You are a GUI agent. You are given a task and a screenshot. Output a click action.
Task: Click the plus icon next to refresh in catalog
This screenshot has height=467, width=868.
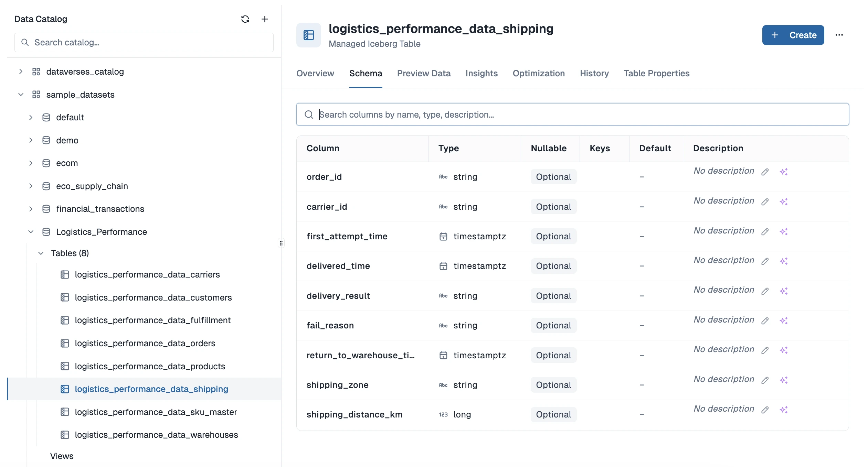point(265,19)
